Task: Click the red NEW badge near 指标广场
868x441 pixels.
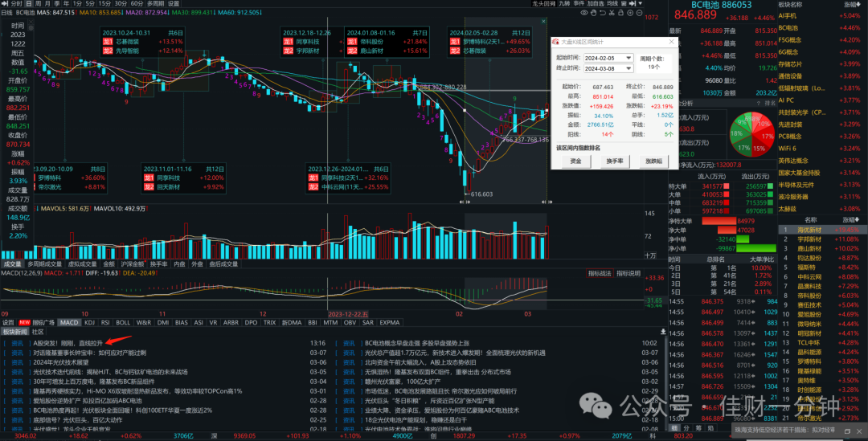Action: tap(24, 322)
